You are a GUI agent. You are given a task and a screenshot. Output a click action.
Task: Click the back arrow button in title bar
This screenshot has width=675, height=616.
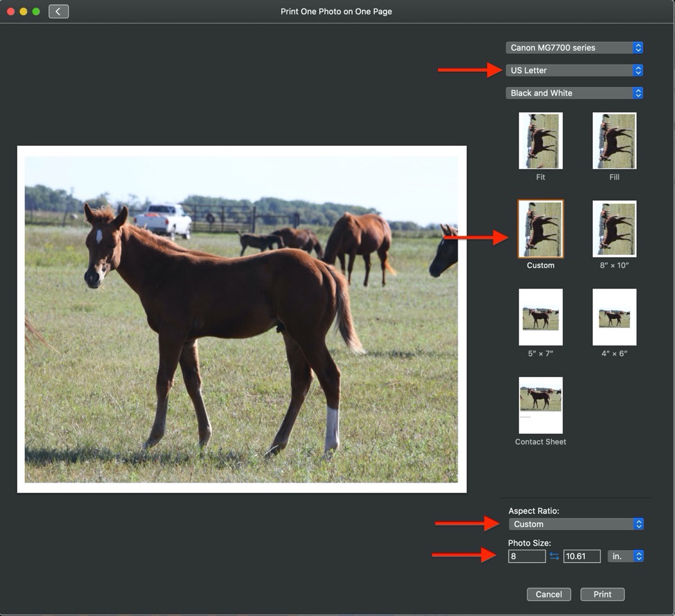pos(58,11)
